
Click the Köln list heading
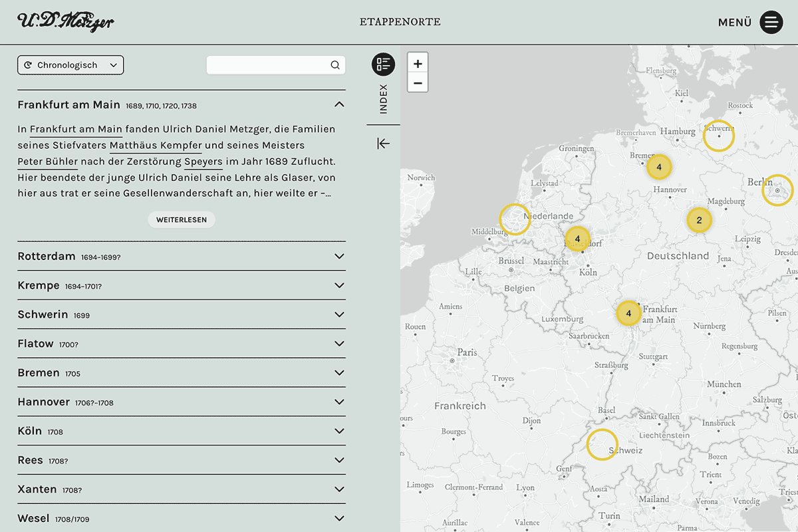[x=30, y=431]
